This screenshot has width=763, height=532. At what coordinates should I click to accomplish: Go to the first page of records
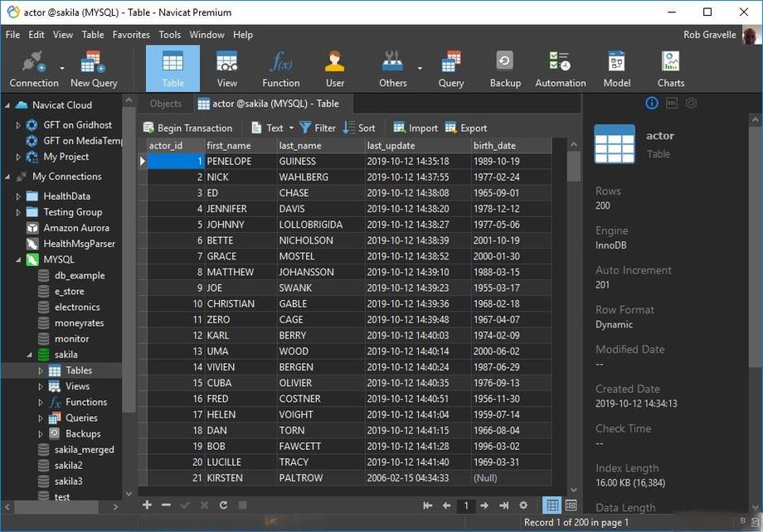point(428,505)
